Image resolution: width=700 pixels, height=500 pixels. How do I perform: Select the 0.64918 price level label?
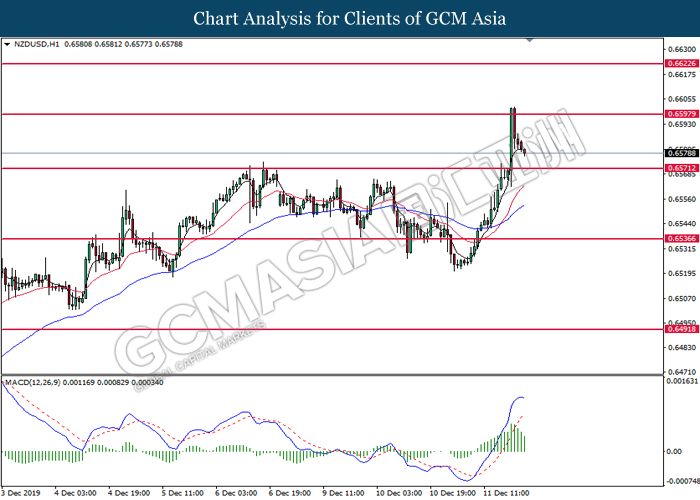pyautogui.click(x=682, y=329)
